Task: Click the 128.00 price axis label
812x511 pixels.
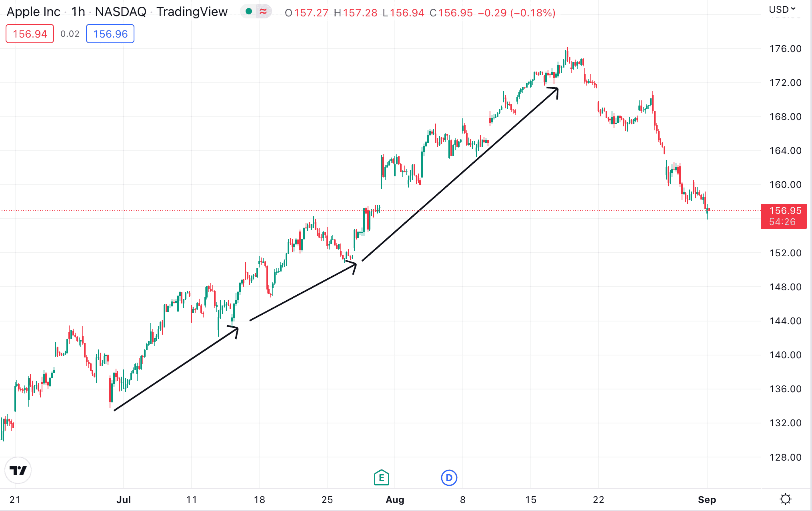Action: [785, 457]
